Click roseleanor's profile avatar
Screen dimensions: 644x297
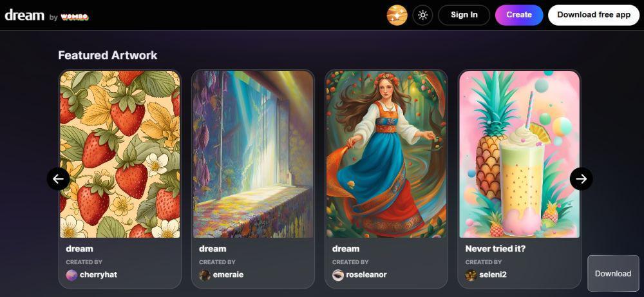pyautogui.click(x=338, y=275)
